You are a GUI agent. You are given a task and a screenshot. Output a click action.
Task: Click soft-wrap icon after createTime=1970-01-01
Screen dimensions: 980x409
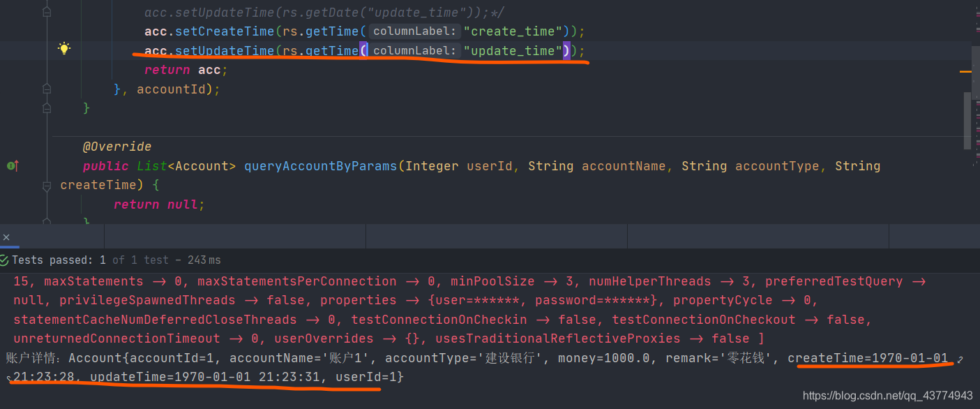coord(960,359)
